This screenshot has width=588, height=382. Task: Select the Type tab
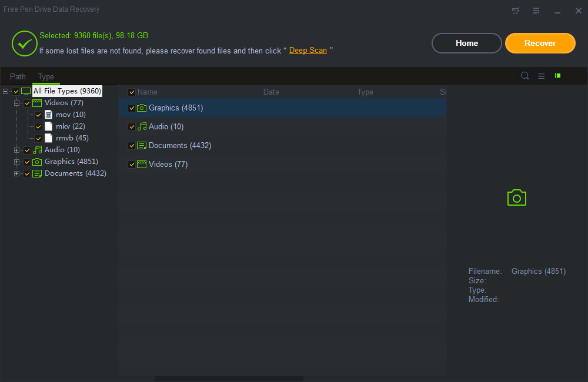point(46,76)
